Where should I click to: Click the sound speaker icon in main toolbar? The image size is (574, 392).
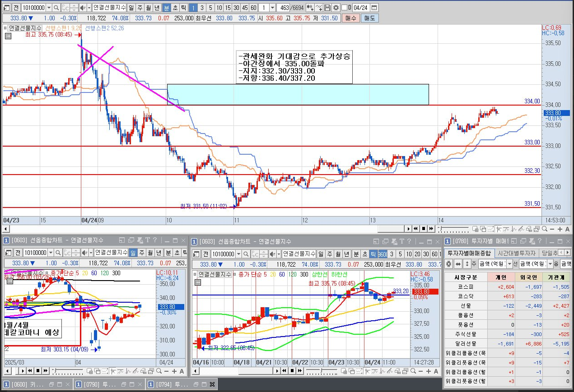coord(83,8)
